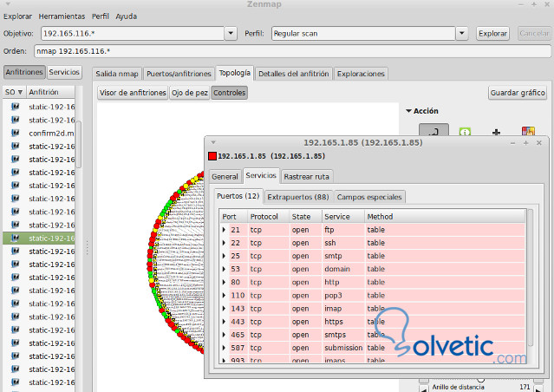Viewport: 554px width, 392px height.
Task: Switch to the Puertos/anfitriones tab
Action: (179, 74)
